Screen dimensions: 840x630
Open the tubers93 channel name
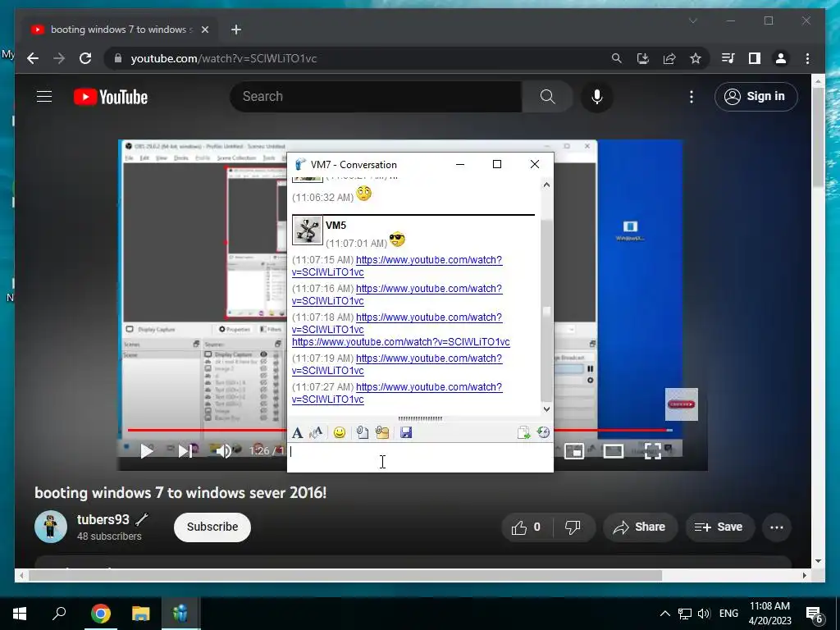coord(103,519)
